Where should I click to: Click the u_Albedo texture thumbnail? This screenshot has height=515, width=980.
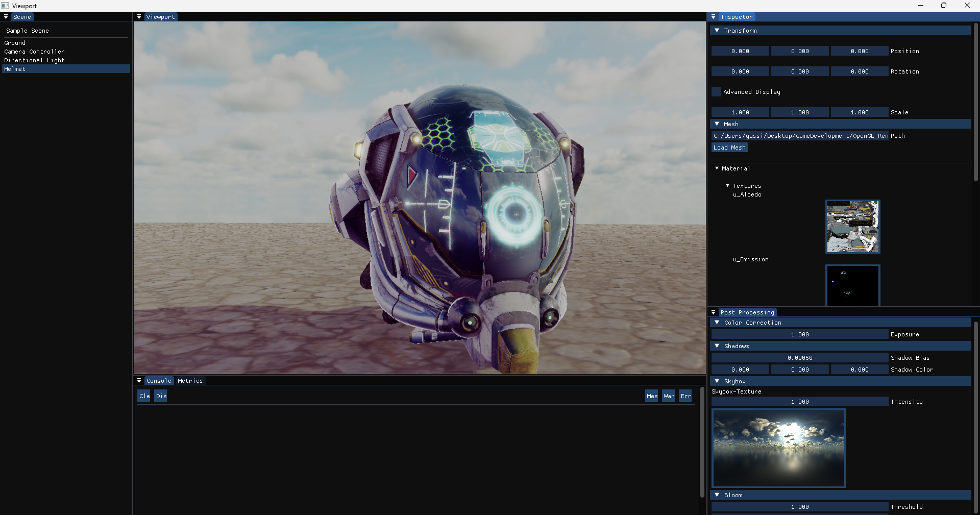pos(853,227)
